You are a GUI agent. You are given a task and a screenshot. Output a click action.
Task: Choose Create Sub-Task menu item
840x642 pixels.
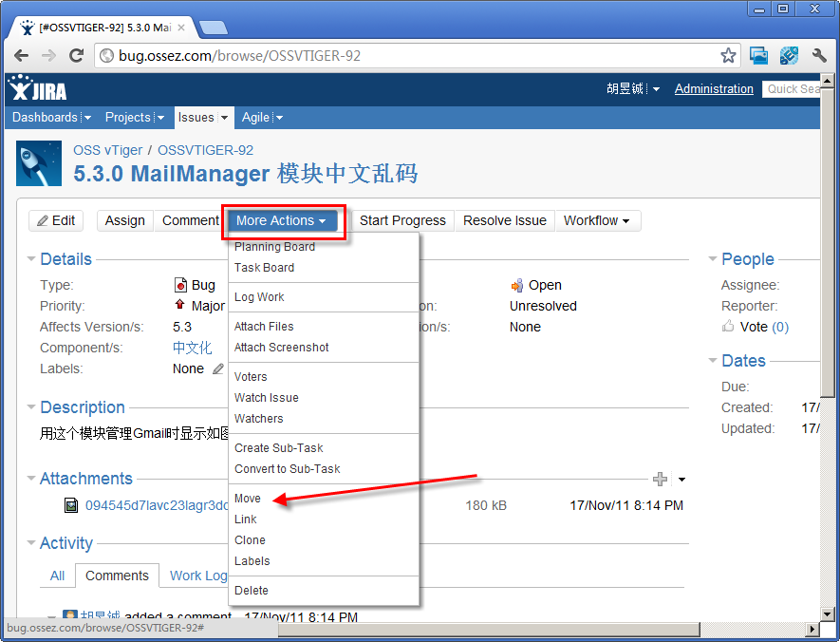(x=324, y=448)
